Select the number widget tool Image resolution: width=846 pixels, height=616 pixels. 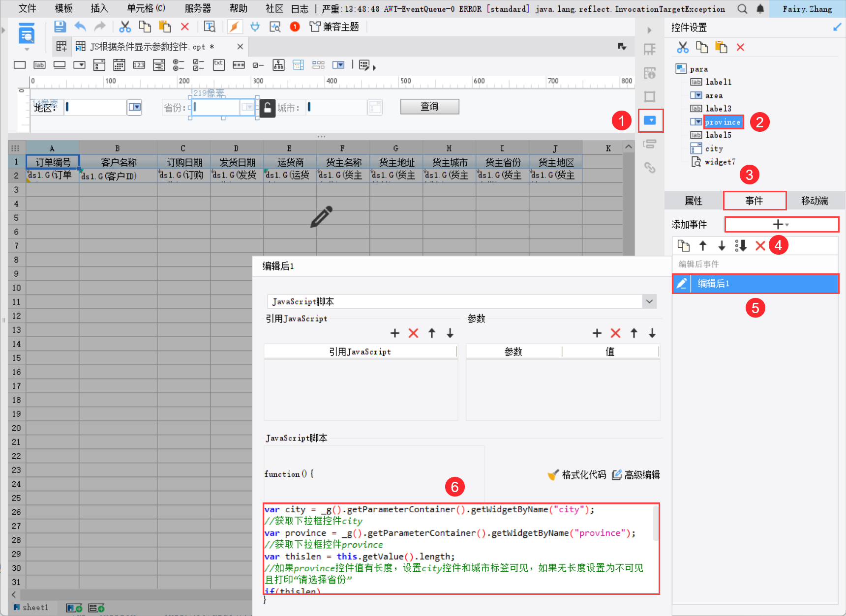coord(139,65)
